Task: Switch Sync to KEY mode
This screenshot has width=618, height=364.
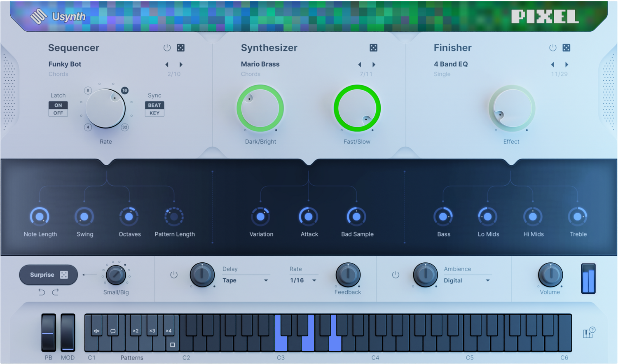Action: coord(154,112)
